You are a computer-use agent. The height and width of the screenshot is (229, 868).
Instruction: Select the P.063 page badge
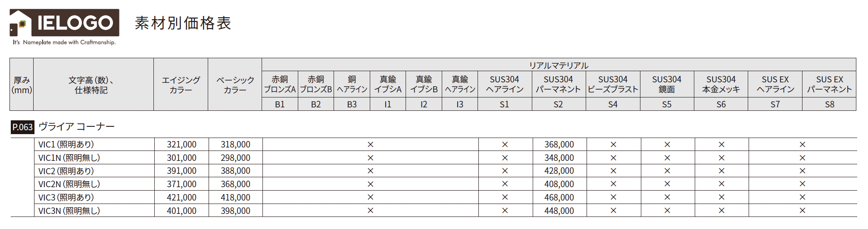pos(22,127)
